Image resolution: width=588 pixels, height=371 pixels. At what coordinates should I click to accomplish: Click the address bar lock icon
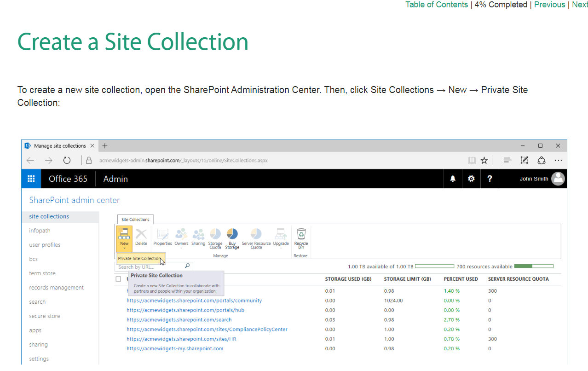89,160
